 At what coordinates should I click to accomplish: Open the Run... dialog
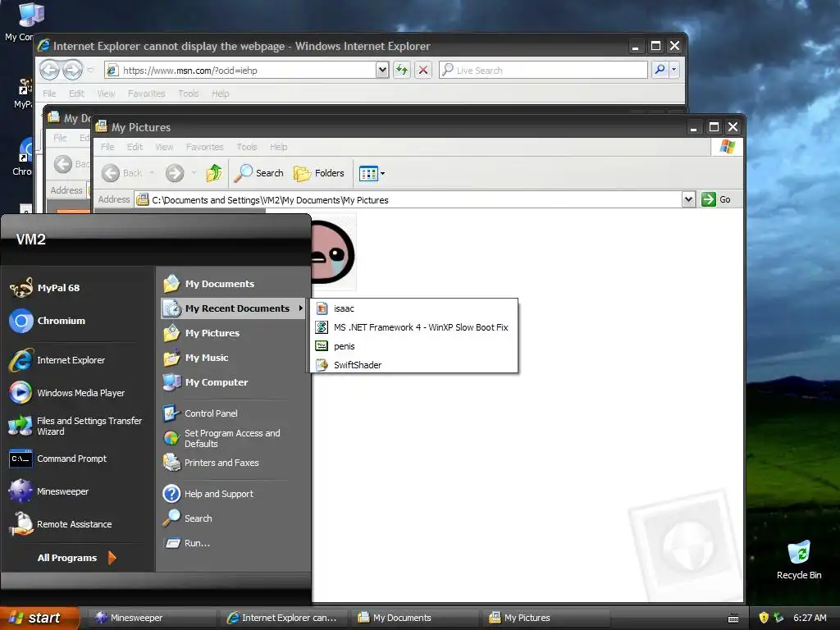[x=186, y=543]
